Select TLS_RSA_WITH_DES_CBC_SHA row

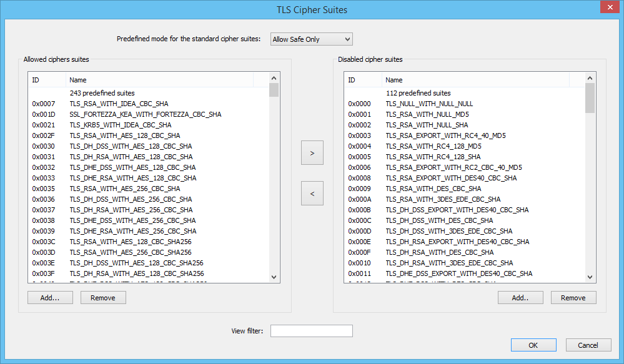point(465,189)
